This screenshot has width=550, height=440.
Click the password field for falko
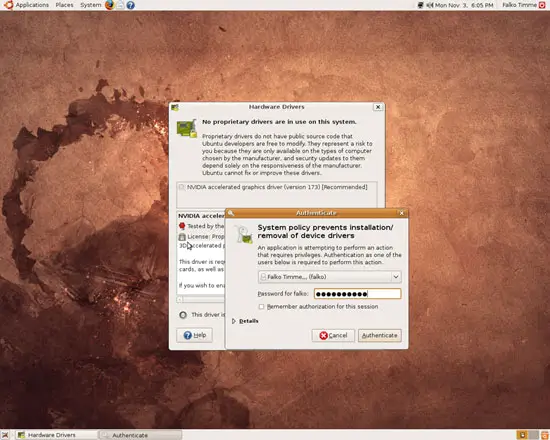coord(357,294)
